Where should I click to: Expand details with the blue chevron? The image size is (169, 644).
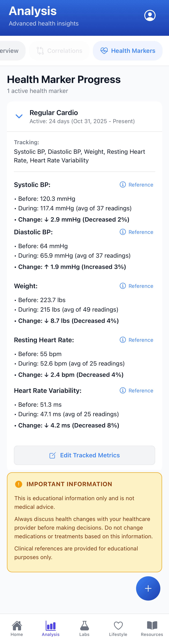pyautogui.click(x=19, y=116)
